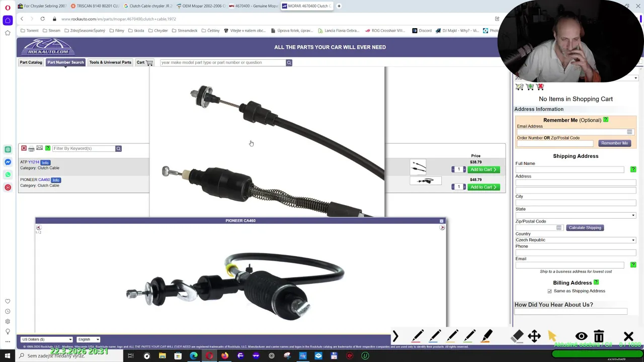Add PIONEER CA460 at $48.79 to cart

click(x=484, y=187)
